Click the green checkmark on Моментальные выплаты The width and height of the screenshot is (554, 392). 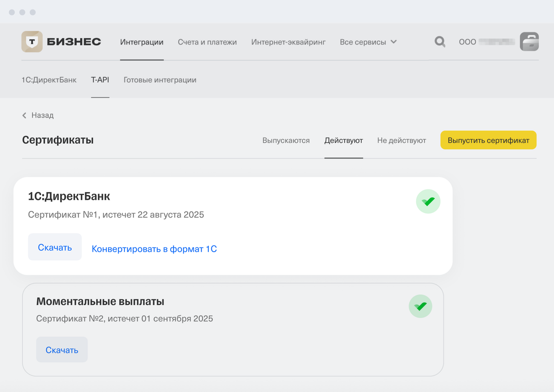click(421, 306)
